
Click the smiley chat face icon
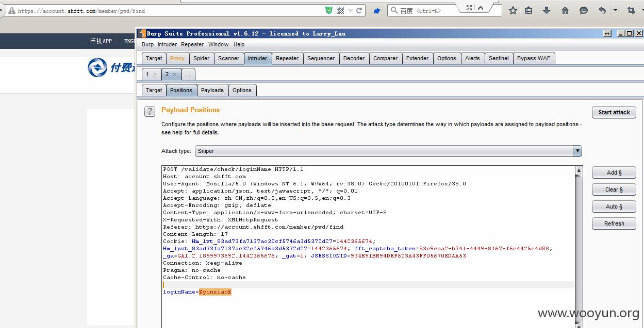(x=584, y=10)
